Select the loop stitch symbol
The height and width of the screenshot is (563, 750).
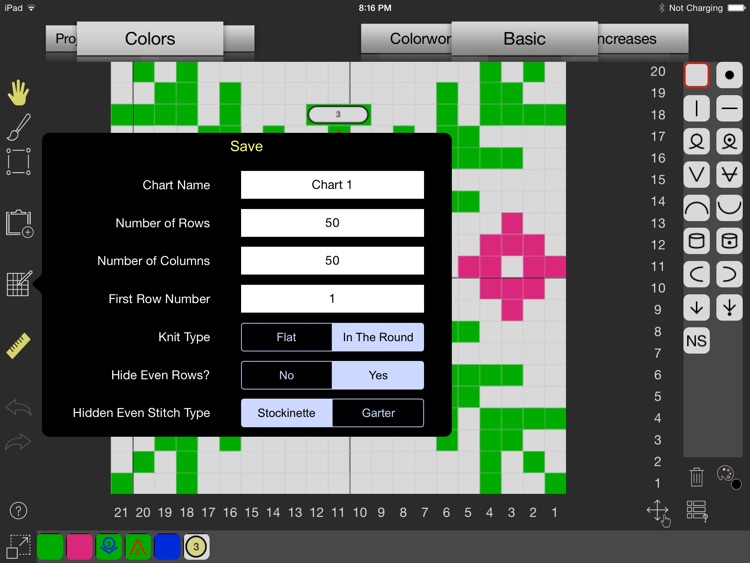[696, 142]
